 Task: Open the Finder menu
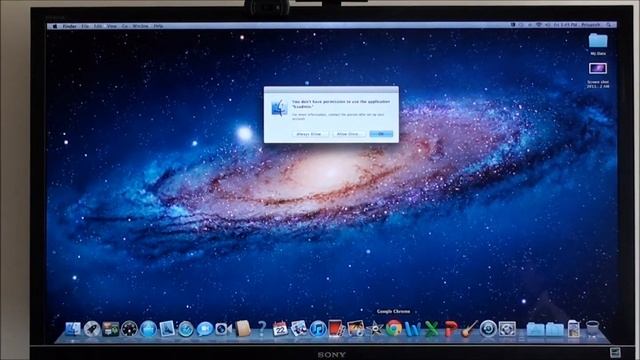click(x=70, y=26)
